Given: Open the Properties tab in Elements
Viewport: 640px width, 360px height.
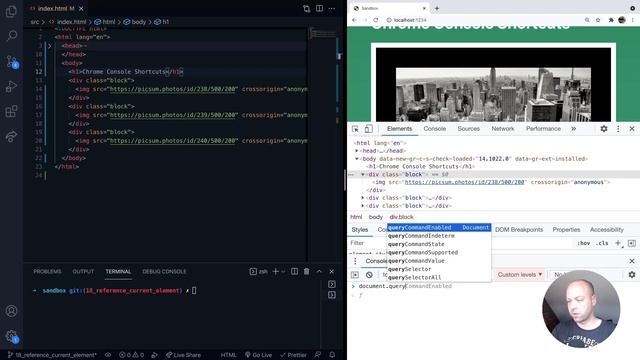Looking at the screenshot, I should tap(566, 230).
